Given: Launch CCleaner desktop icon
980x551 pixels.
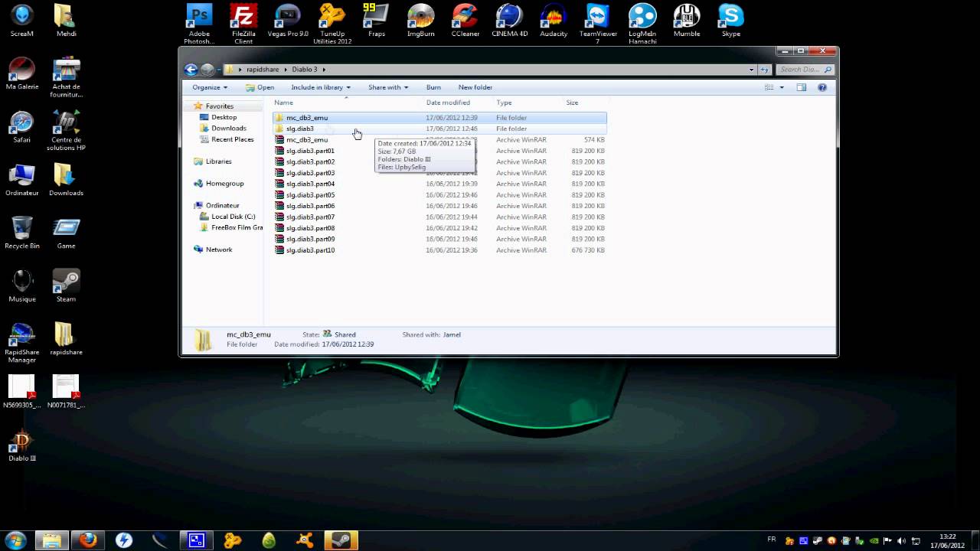Looking at the screenshot, I should [465, 21].
